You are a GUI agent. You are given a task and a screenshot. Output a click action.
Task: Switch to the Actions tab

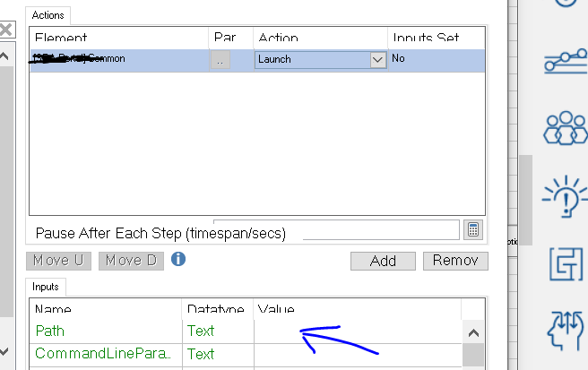(x=48, y=15)
